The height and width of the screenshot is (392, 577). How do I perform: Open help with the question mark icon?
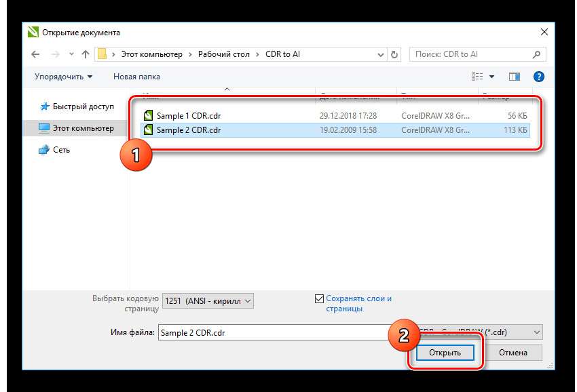click(539, 77)
